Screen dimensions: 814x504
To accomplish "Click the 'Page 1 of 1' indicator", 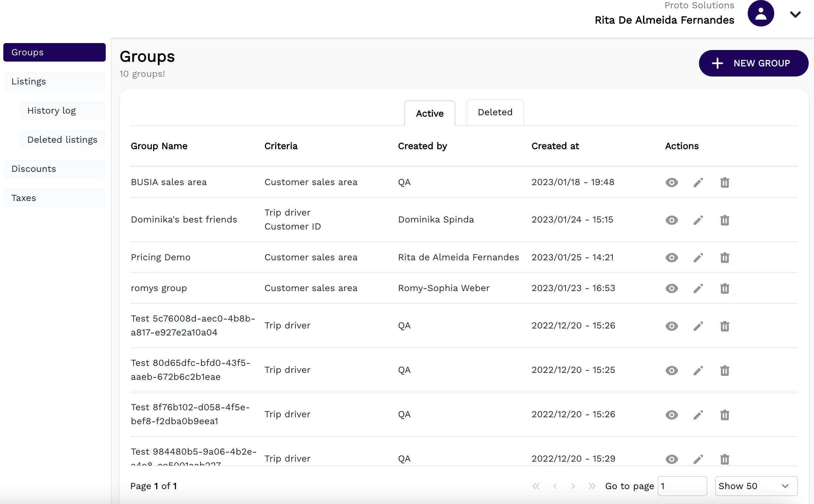I will click(x=153, y=486).
